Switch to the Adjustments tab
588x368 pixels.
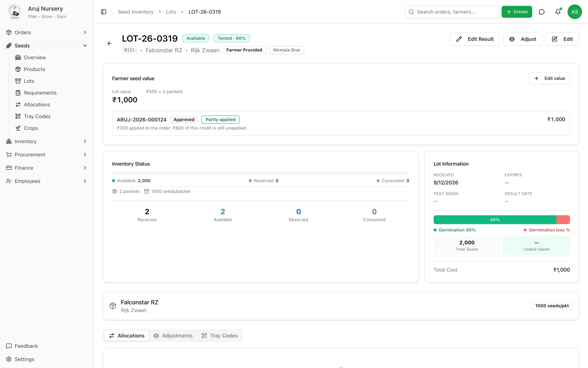click(173, 336)
